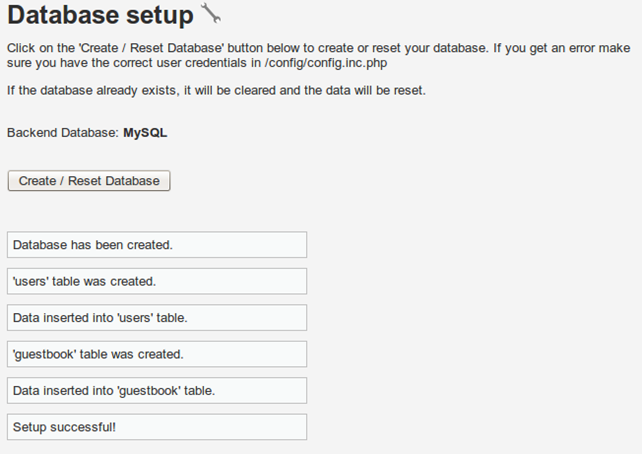Click the "'guestbook' table was created" message
The image size is (642, 454).
[x=98, y=354]
